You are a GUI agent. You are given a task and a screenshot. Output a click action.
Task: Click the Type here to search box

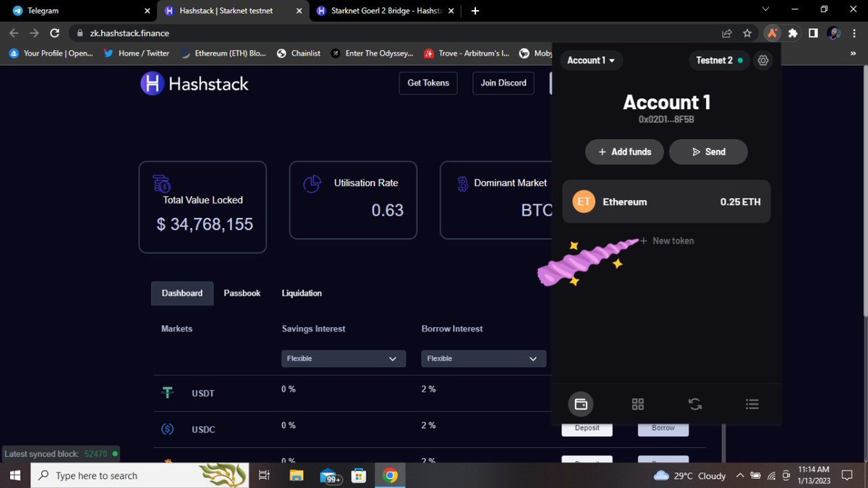141,476
